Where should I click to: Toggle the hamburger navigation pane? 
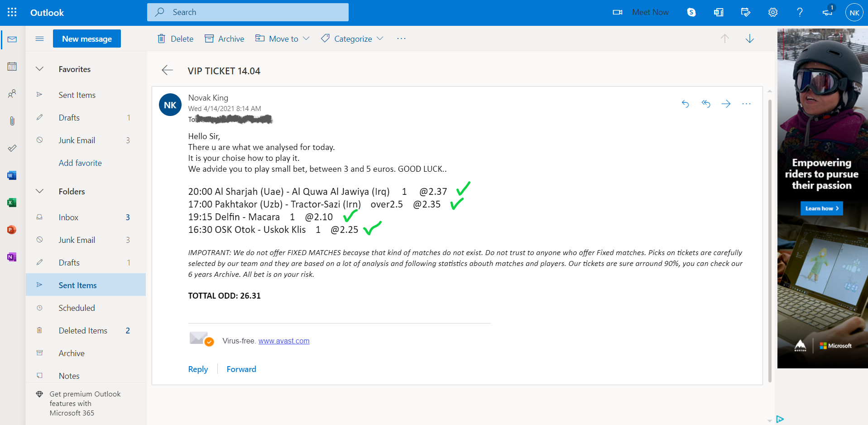coord(40,39)
